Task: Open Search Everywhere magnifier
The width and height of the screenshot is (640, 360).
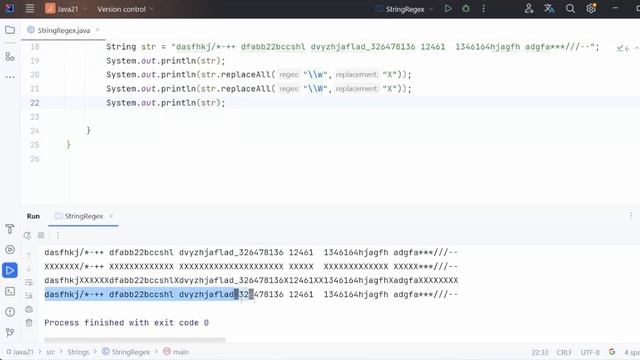Action: coord(570,9)
